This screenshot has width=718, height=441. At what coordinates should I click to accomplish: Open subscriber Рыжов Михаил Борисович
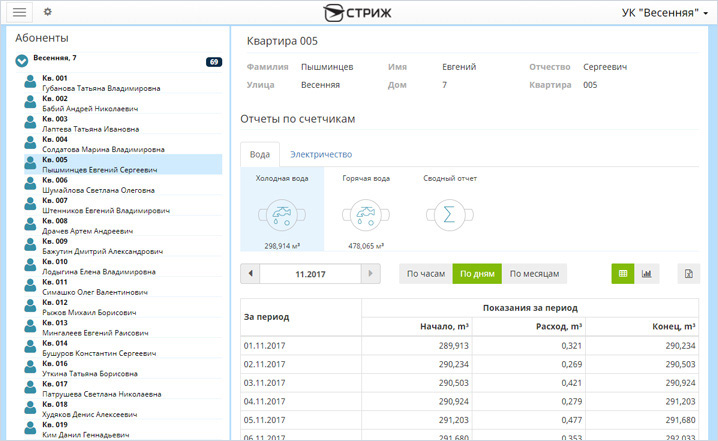89,312
